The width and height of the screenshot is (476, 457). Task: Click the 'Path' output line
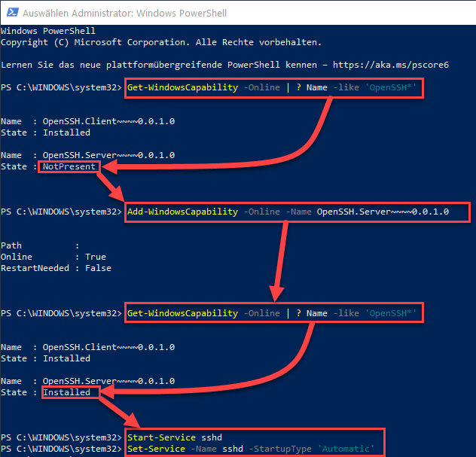[x=40, y=245]
